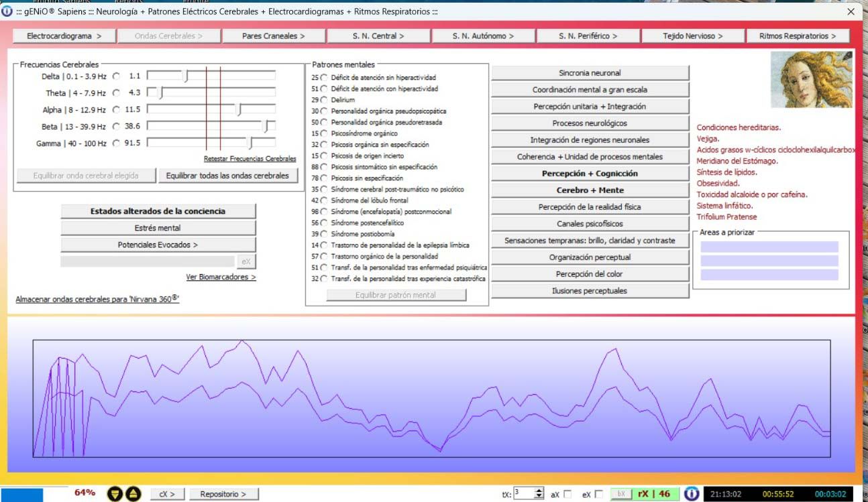868x502 pixels.
Task: Click the Theta frequency slider handle
Action: [x=160, y=93]
